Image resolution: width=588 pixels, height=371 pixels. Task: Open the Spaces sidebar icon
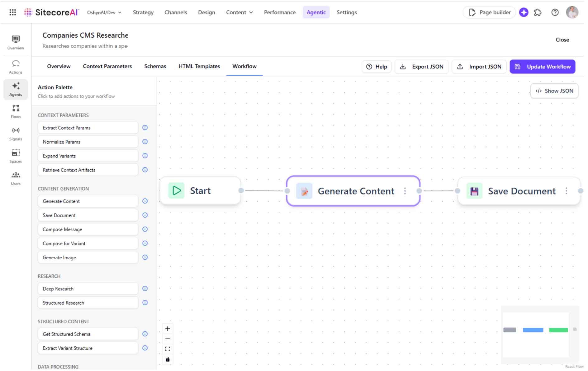pyautogui.click(x=16, y=156)
